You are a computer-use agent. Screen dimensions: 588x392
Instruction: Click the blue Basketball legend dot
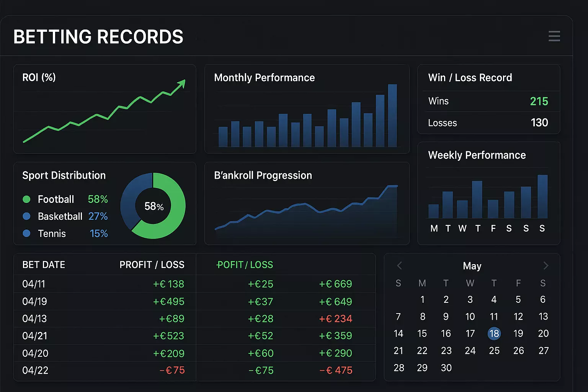[26, 216]
